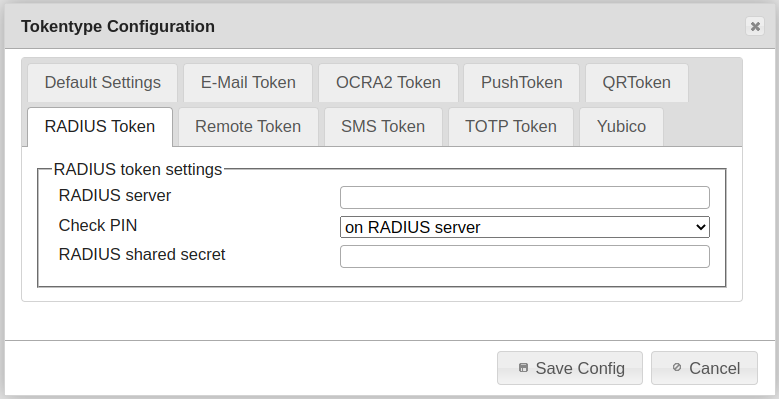The width and height of the screenshot is (779, 399).
Task: Open the Check PIN dropdown arrow
Action: 701,227
